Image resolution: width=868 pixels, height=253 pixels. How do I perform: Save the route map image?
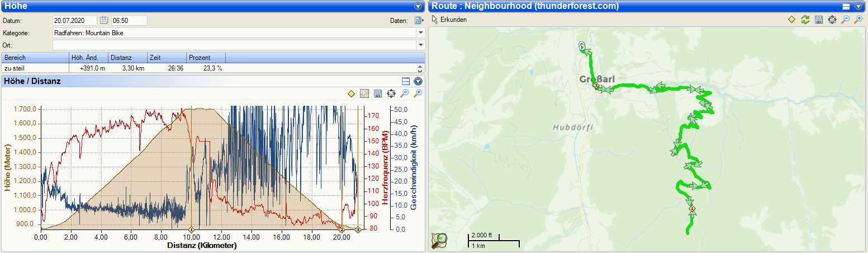tap(819, 20)
